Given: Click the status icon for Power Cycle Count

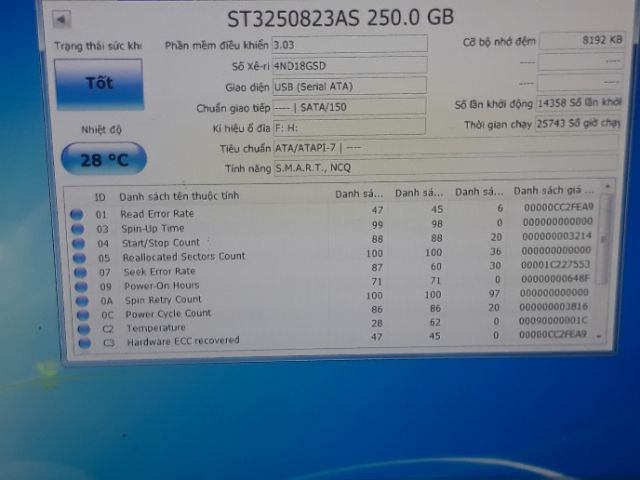Looking at the screenshot, I should click(x=83, y=315).
